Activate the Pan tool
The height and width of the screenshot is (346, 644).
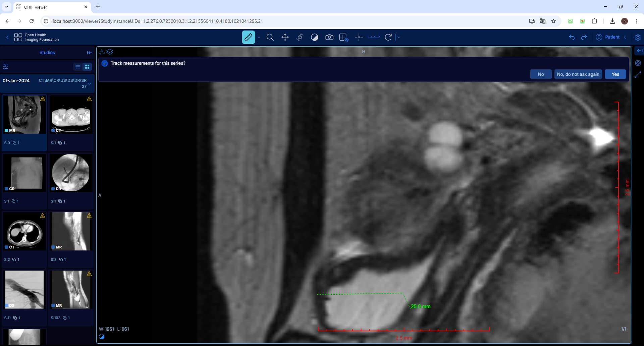pos(285,37)
